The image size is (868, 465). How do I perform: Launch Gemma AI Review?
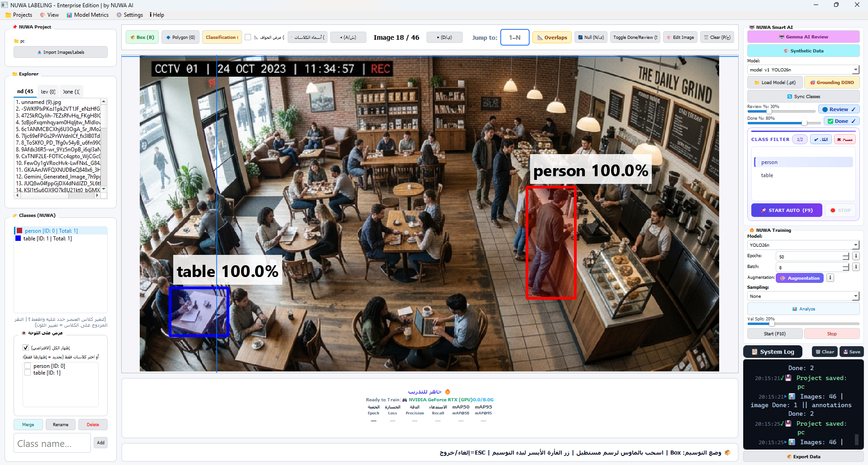tap(803, 37)
